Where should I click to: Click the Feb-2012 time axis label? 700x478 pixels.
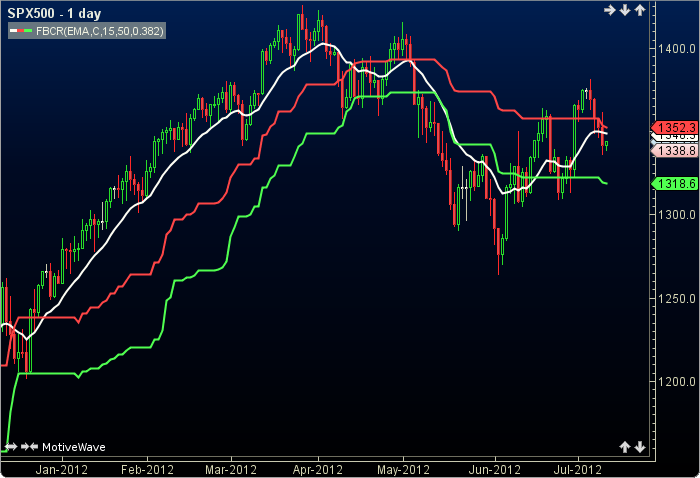(x=147, y=470)
